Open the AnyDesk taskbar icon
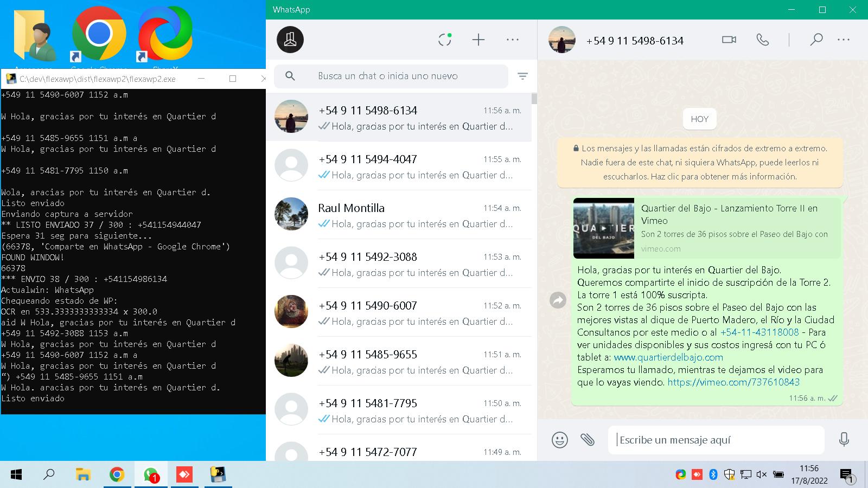This screenshot has width=868, height=488. [184, 475]
